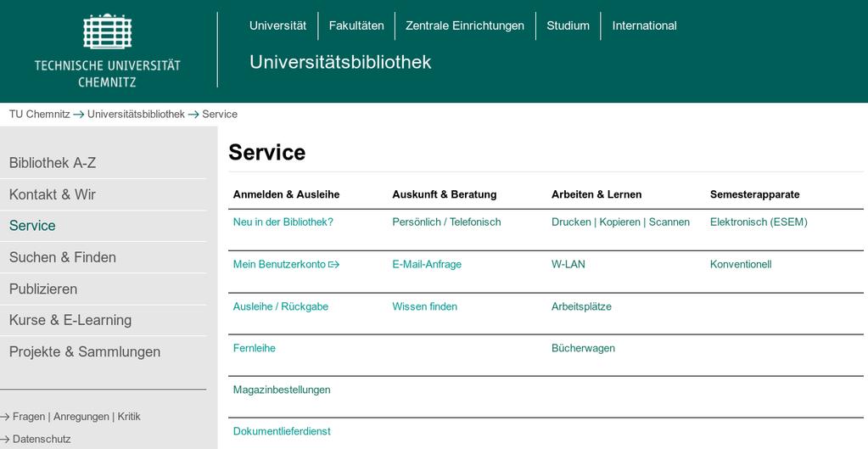The height and width of the screenshot is (449, 868).
Task: Select Studium in top navigation
Action: pyautogui.click(x=568, y=25)
